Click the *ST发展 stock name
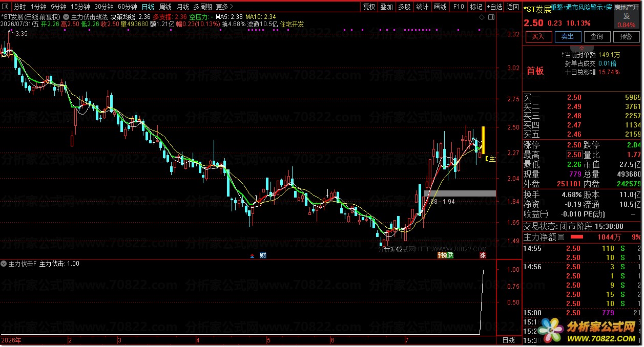644x347 pixels. click(x=537, y=9)
